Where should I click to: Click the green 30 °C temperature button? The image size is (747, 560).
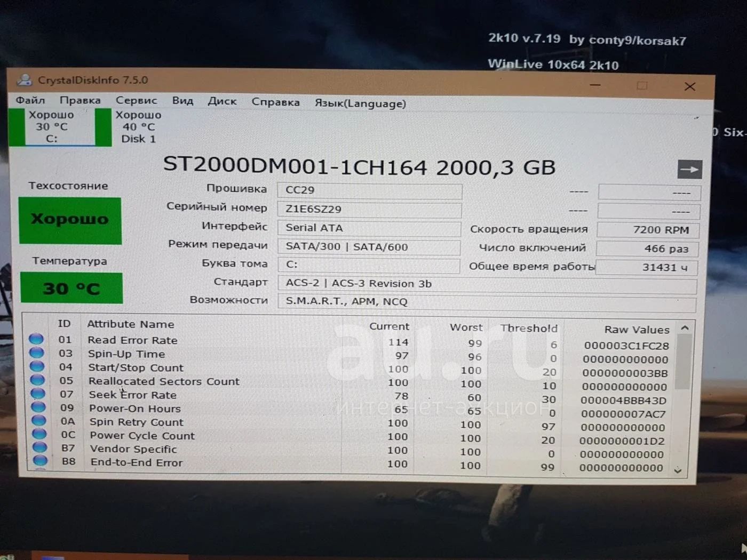[x=71, y=288]
